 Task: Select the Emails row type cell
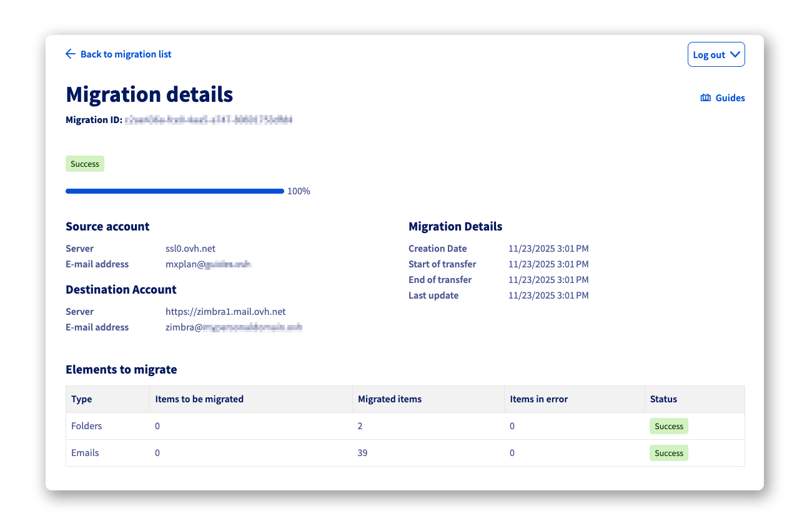86,453
